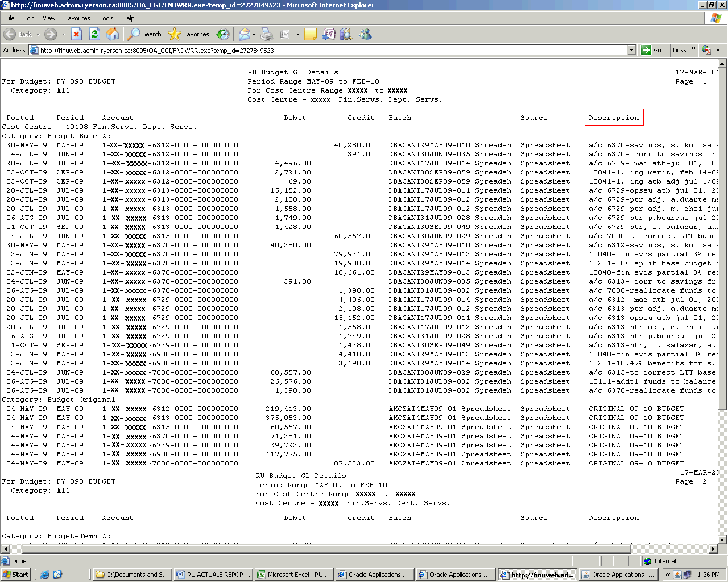728x582 pixels.
Task: Go to the Home page icon
Action: pyautogui.click(x=113, y=34)
